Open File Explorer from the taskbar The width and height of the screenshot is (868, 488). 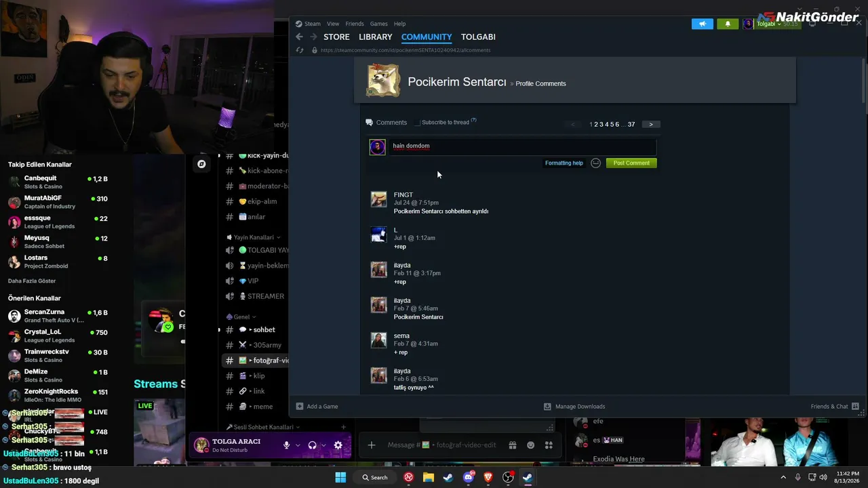tap(429, 477)
